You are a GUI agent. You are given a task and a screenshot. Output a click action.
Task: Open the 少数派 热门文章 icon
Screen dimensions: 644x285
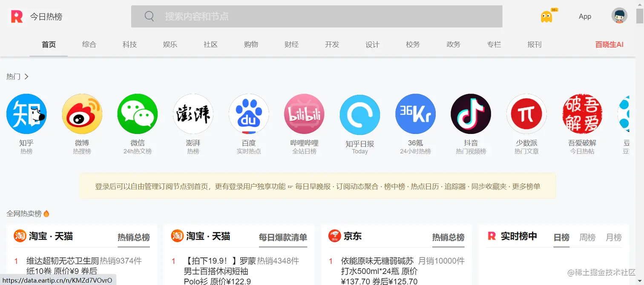pos(526,114)
